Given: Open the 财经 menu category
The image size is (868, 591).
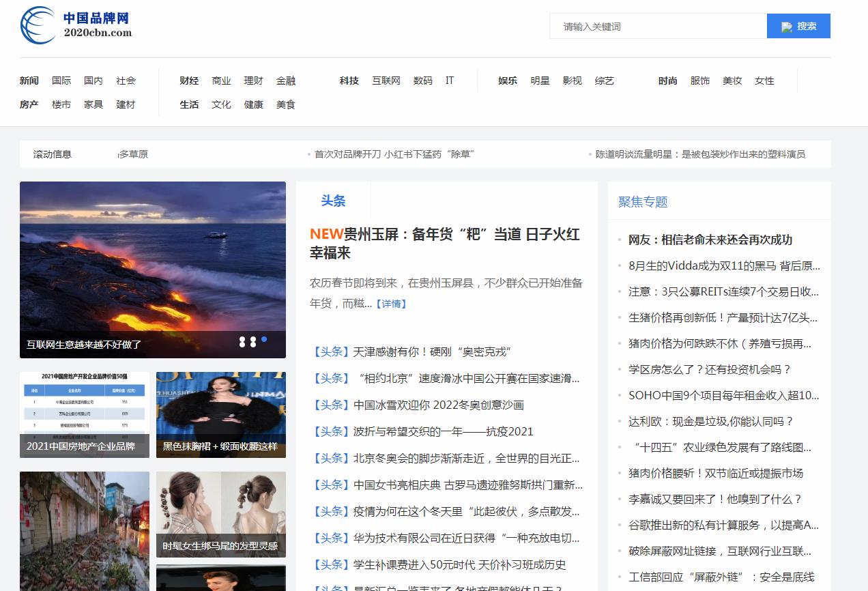Looking at the screenshot, I should tap(189, 81).
